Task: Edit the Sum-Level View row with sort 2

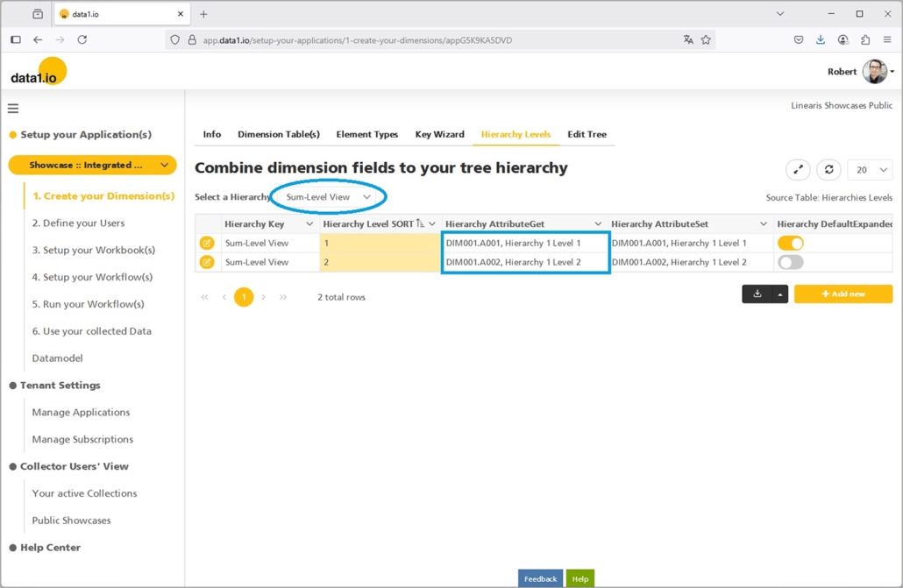Action: click(x=207, y=262)
